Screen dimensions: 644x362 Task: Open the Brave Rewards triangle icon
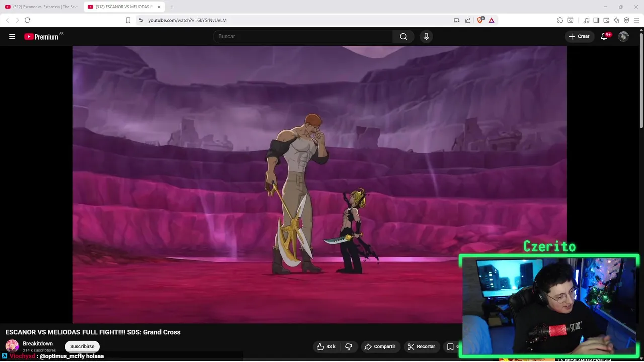coord(491,20)
